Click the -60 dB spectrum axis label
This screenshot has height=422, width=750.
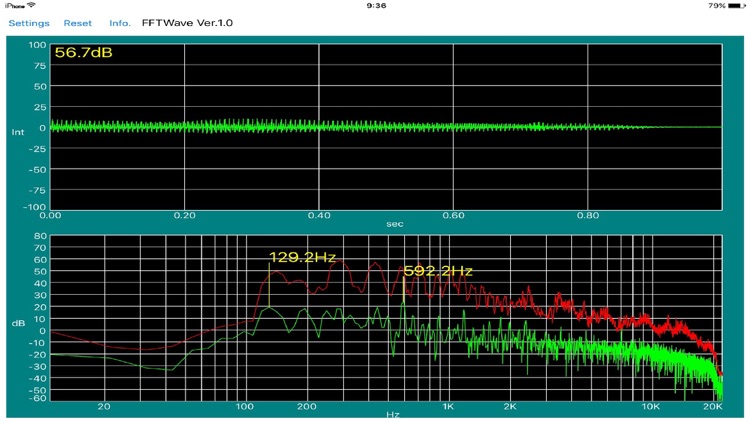[38, 398]
